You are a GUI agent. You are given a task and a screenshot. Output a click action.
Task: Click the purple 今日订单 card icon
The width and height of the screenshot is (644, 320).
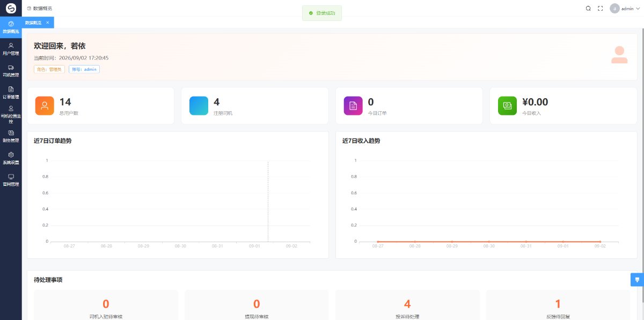[x=353, y=106]
